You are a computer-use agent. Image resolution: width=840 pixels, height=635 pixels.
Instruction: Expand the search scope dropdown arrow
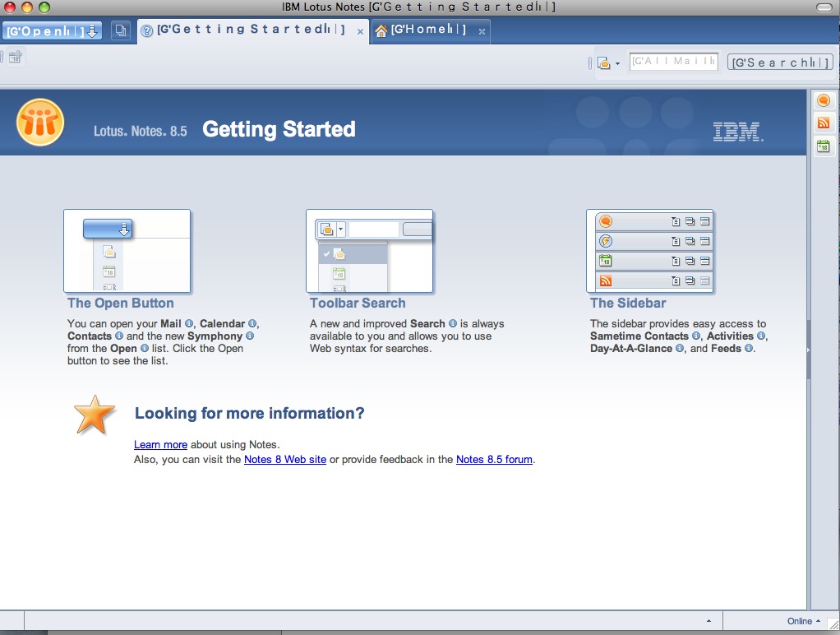pyautogui.click(x=618, y=64)
